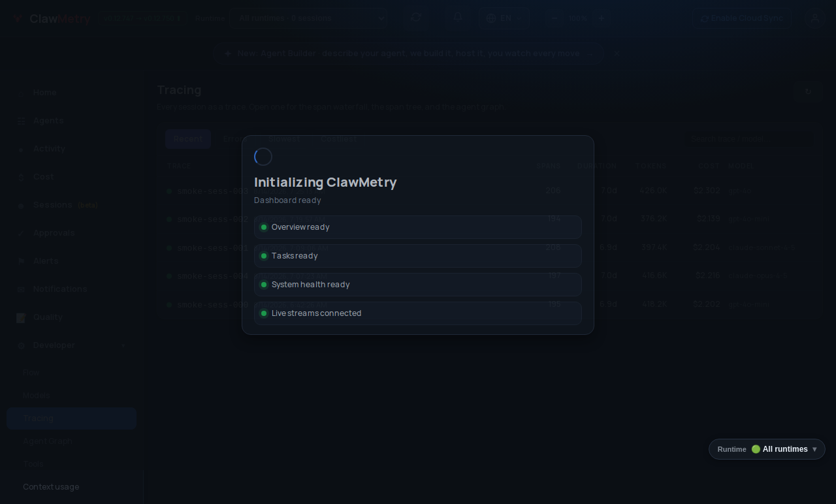Screen dimensions: 836x504
Task: Click the claude-opus-4-5 model cell
Action: tap(758, 276)
